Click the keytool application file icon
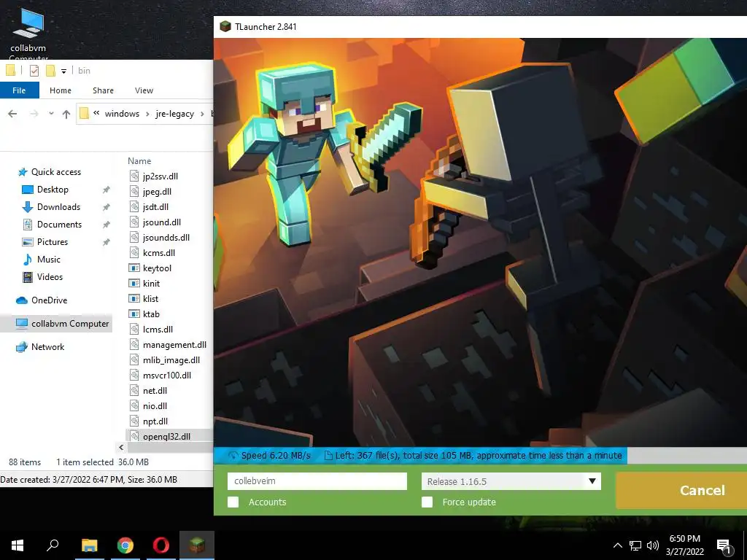 134,268
